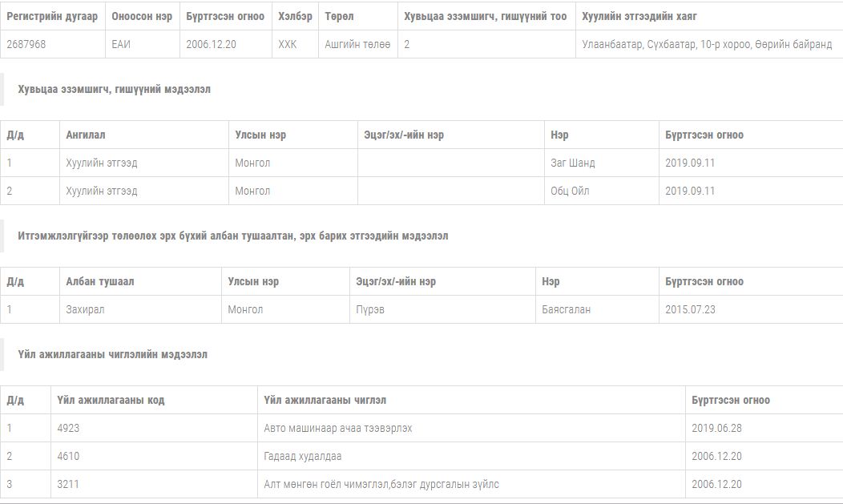This screenshot has height=504, width=843.
Task: Click the "Албан тушаал" column header
Action: click(x=100, y=281)
